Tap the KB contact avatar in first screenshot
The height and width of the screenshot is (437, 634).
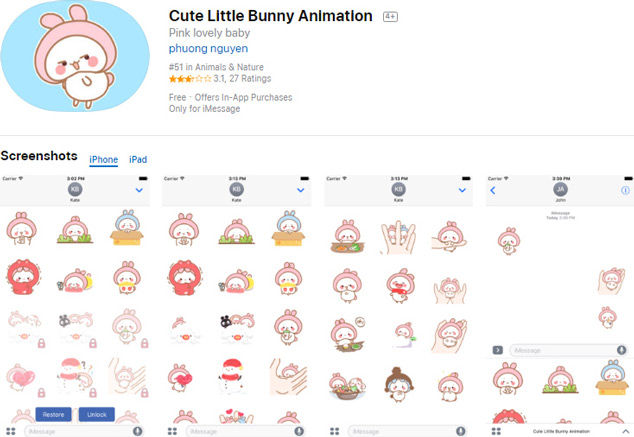pyautogui.click(x=75, y=189)
